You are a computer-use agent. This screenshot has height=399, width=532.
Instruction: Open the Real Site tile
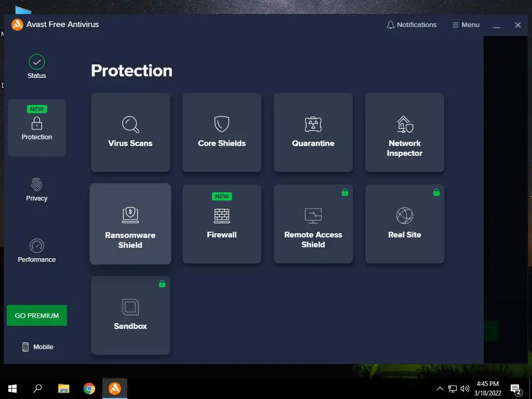coord(404,224)
